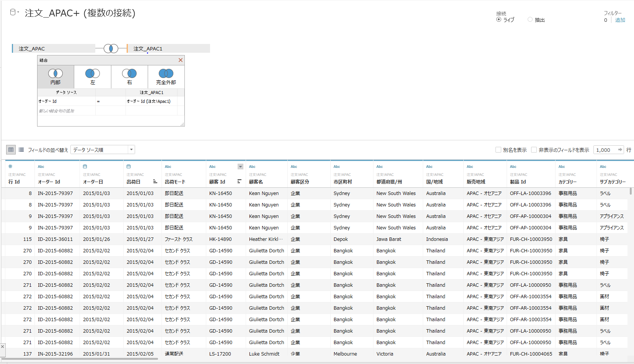This screenshot has width=634, height=364.
Task: Click the join Venn icon between the tables
Action: click(x=111, y=49)
